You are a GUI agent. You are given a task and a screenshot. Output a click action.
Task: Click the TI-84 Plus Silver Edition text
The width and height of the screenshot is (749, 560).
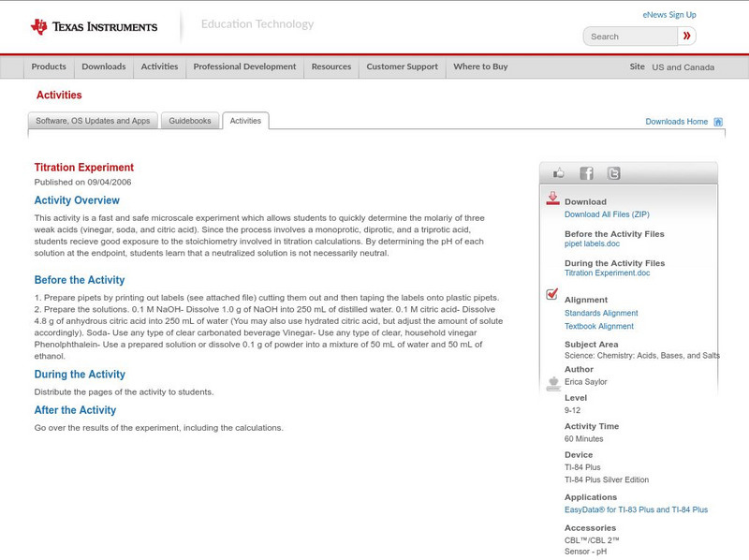(607, 479)
